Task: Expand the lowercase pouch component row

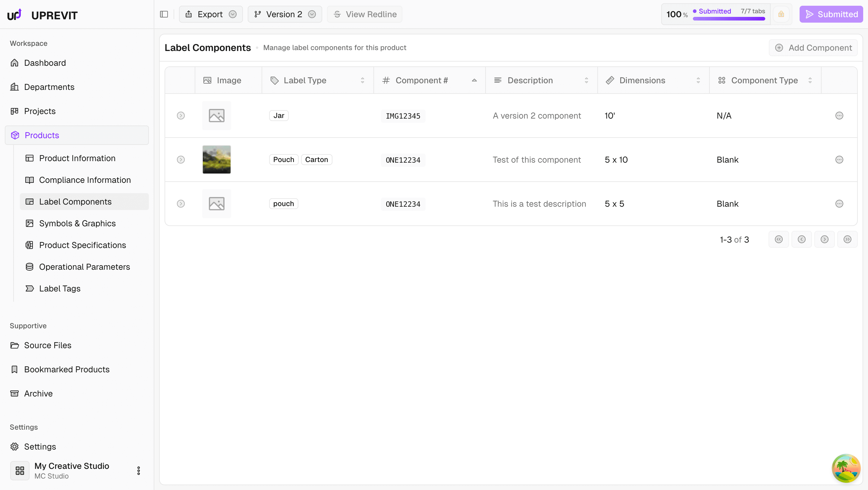Action: (181, 204)
